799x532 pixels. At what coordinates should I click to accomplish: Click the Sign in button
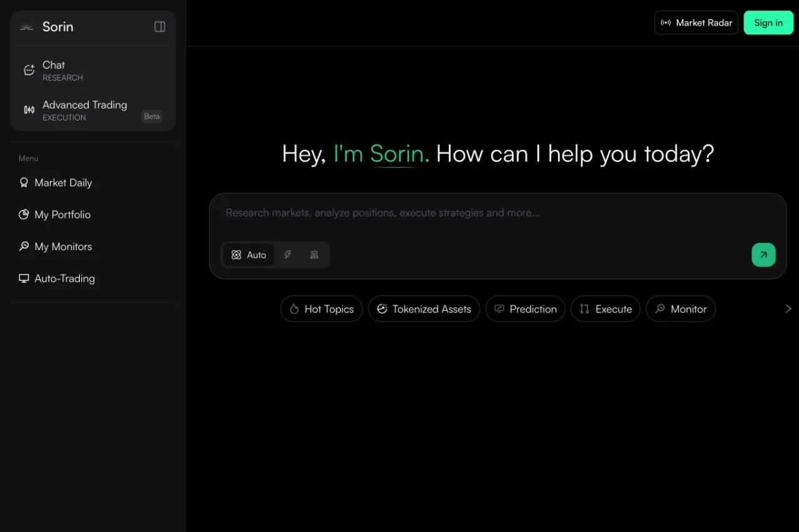coord(768,22)
